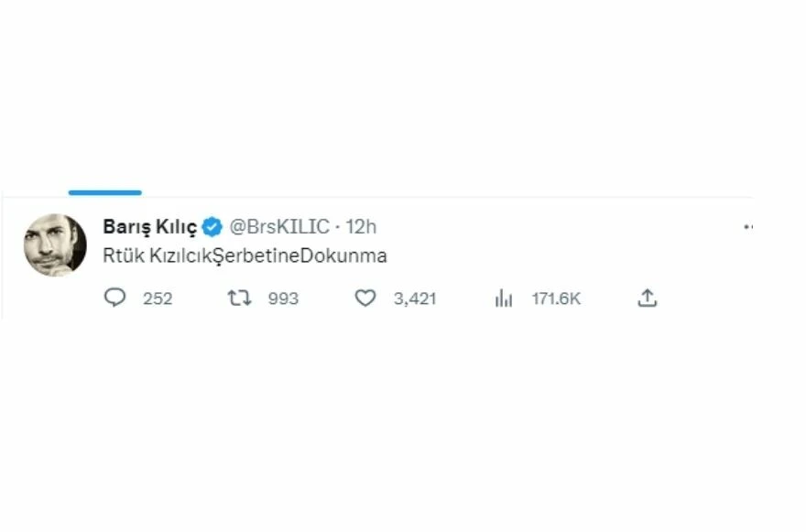Click the 3,421 likes count
Screen dimensions: 806x532
click(415, 299)
